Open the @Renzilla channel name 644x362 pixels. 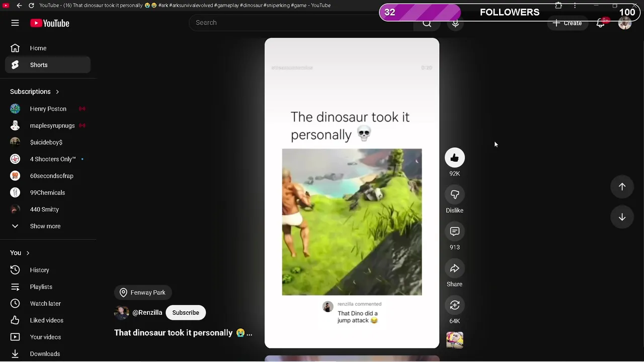tap(147, 313)
